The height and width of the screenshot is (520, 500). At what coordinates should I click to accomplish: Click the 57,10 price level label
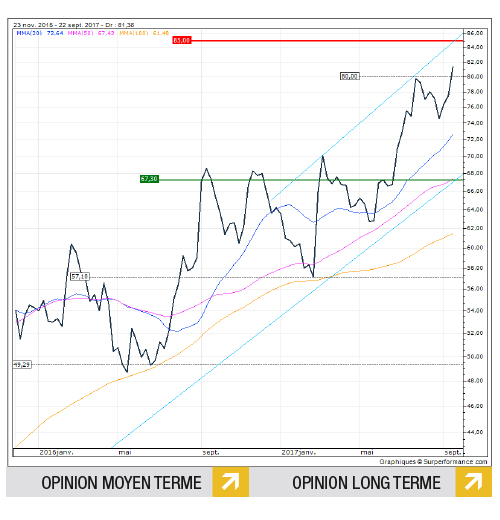[x=80, y=276]
